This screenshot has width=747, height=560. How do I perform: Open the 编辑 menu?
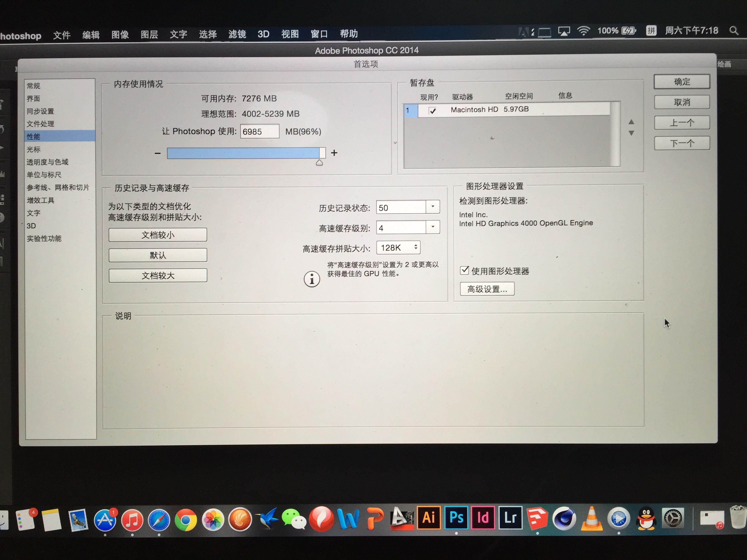91,35
